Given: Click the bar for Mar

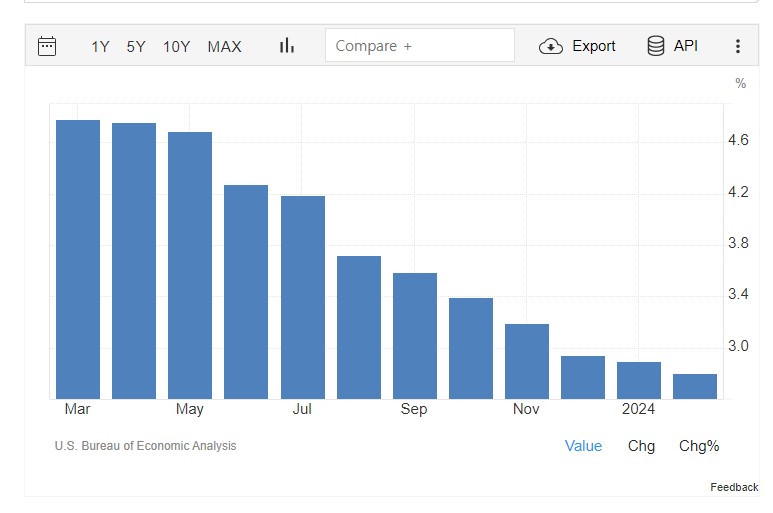Looking at the screenshot, I should 78,260.
